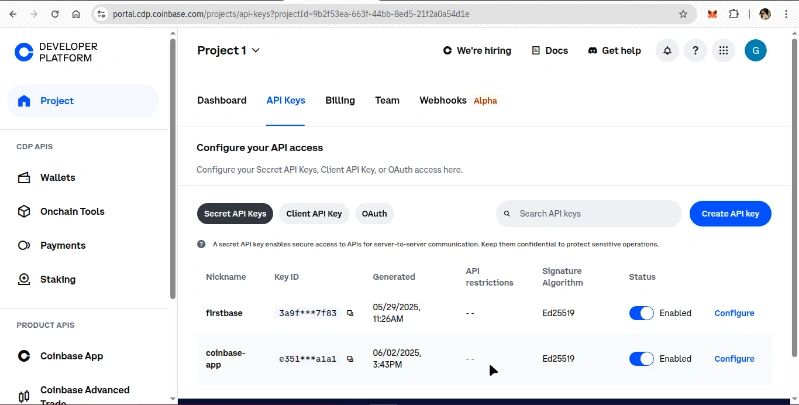Open the browser extensions puzzle menu
The width and height of the screenshot is (799, 405).
[x=734, y=14]
